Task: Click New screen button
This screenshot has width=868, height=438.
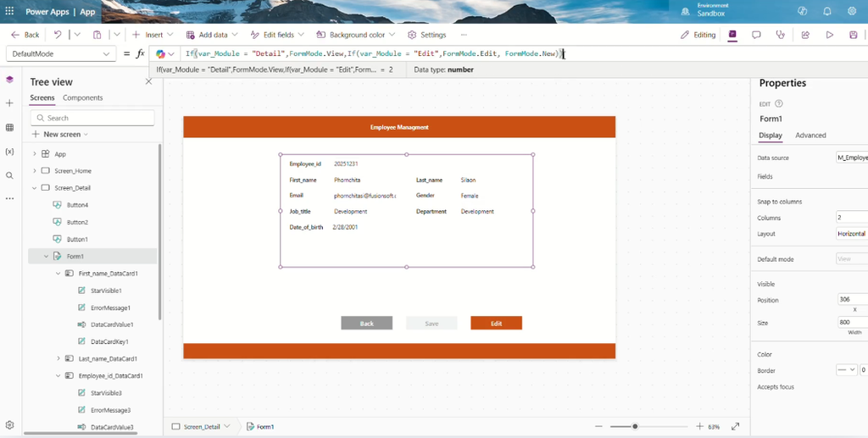Action: pyautogui.click(x=60, y=135)
